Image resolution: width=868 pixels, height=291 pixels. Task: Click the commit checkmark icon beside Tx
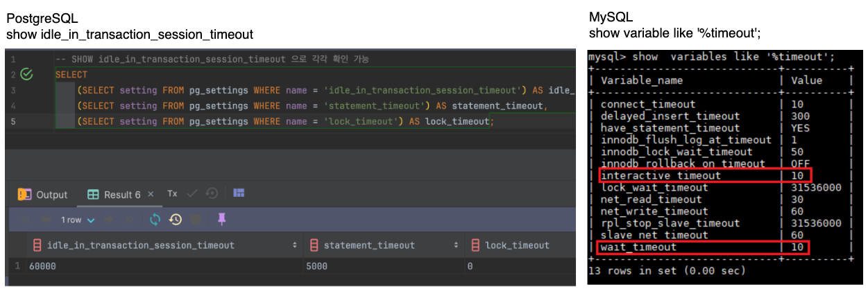coord(192,193)
